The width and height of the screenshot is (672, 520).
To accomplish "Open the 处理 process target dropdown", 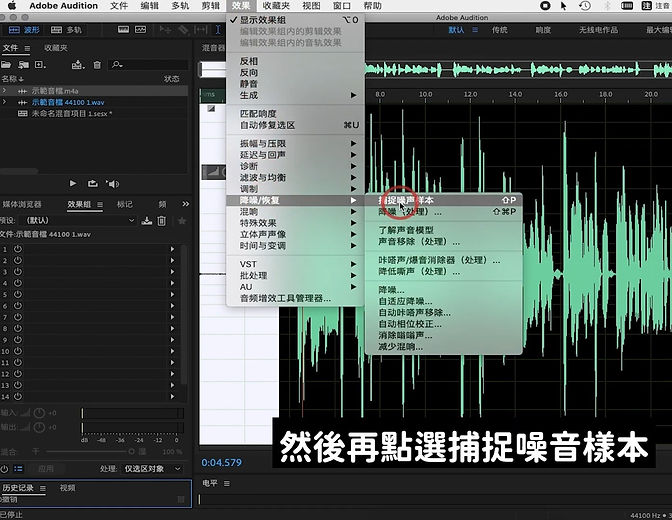I will tap(152, 469).
